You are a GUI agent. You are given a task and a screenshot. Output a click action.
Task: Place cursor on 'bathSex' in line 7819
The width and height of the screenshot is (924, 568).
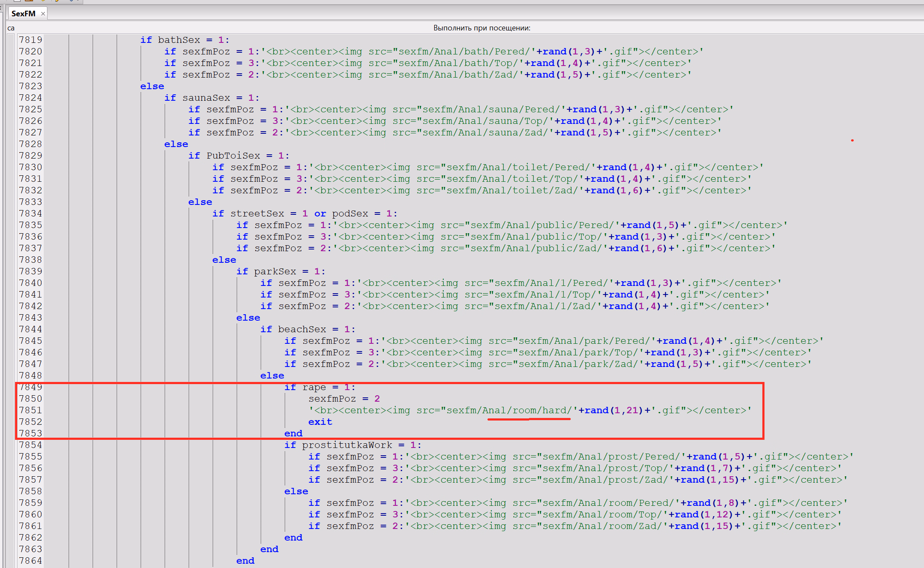179,40
